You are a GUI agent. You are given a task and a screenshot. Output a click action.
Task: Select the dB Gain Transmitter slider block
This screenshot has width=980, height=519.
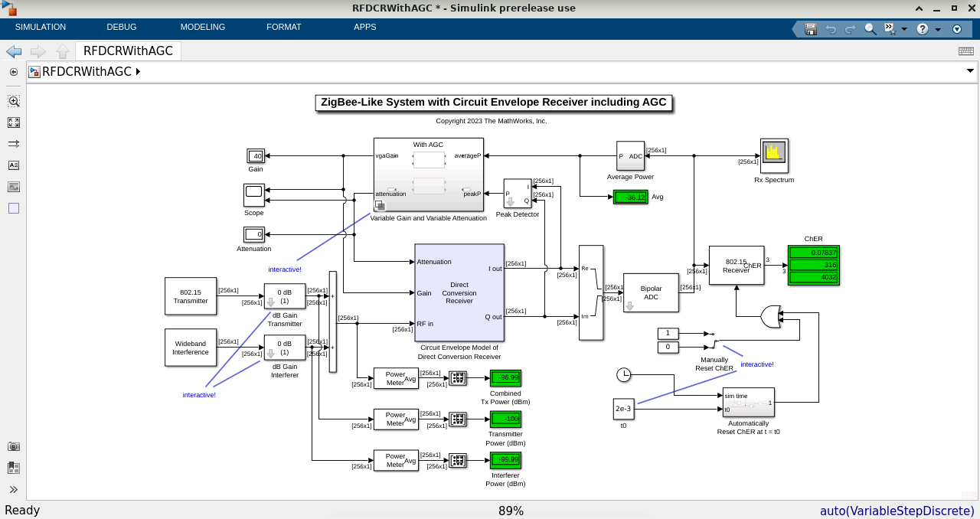coord(284,296)
